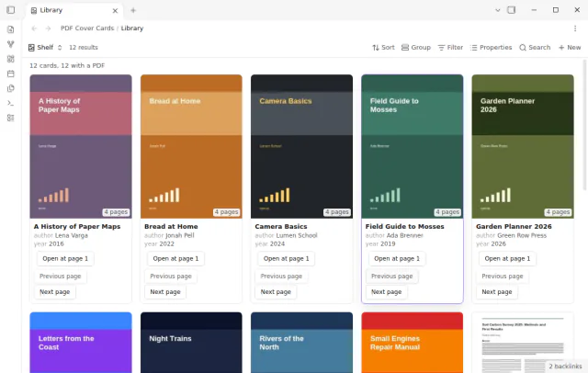This screenshot has width=588, height=373.
Task: Open the Night Trains cover
Action: click(x=191, y=343)
